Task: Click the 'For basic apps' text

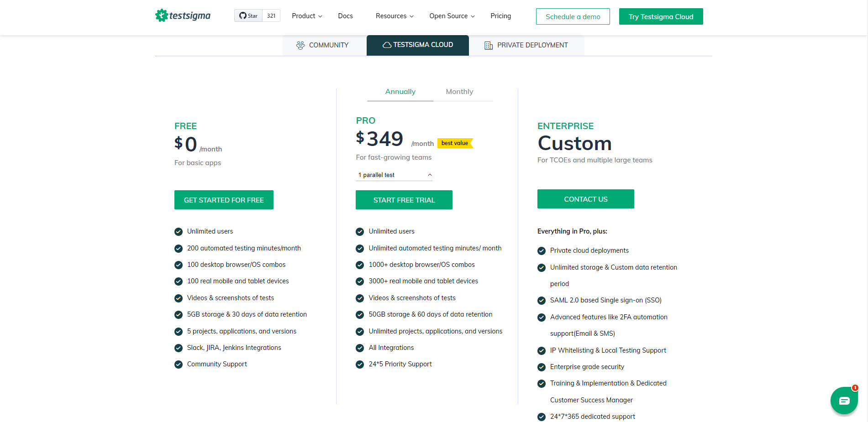Action: 198,163
